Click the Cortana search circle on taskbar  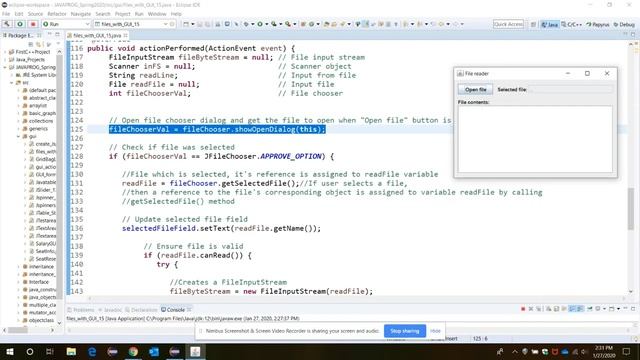click(30, 351)
